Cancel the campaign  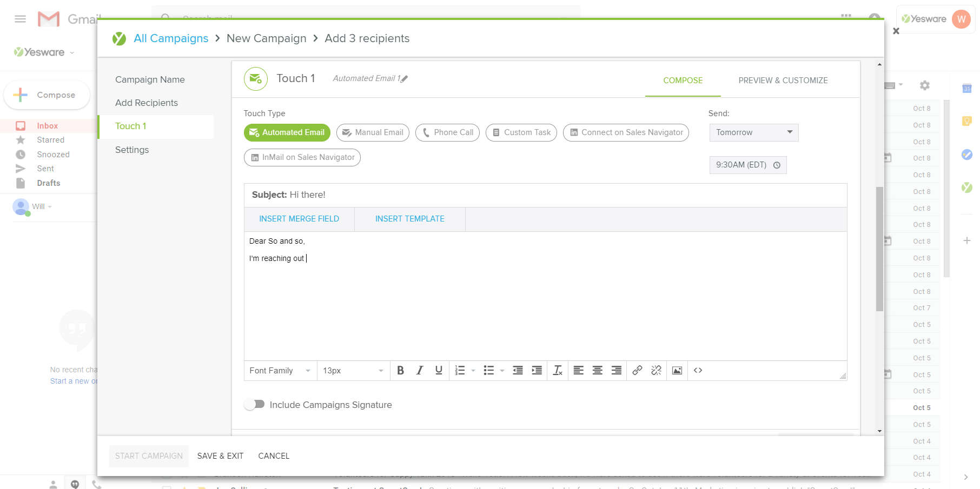click(274, 456)
